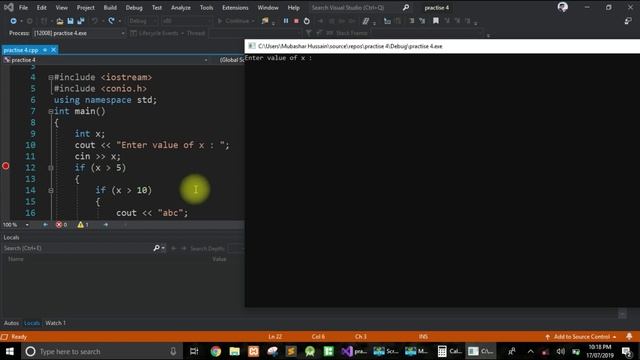Open the View menu

point(62,8)
